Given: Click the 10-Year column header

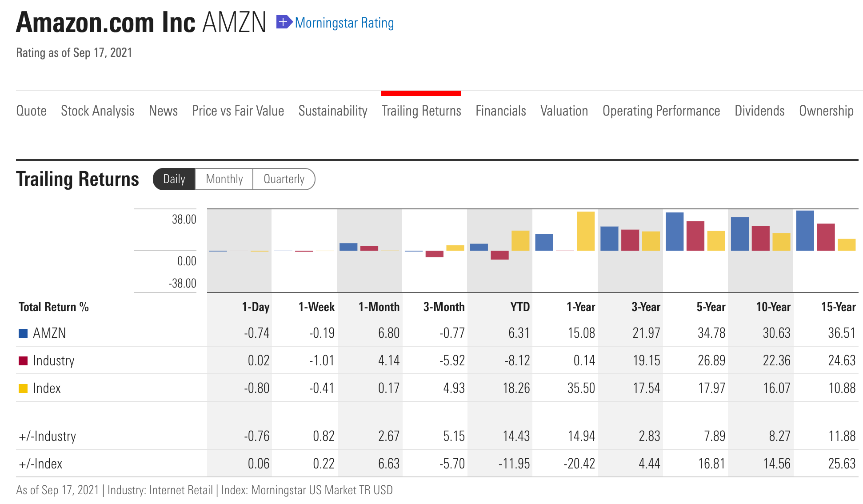Looking at the screenshot, I should pyautogui.click(x=773, y=307).
